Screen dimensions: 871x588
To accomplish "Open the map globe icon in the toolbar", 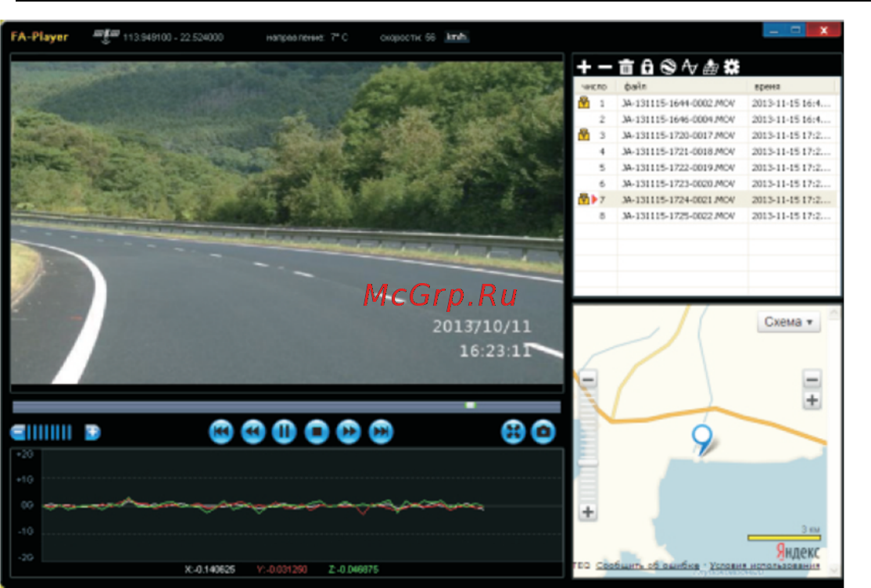I will pyautogui.click(x=668, y=67).
